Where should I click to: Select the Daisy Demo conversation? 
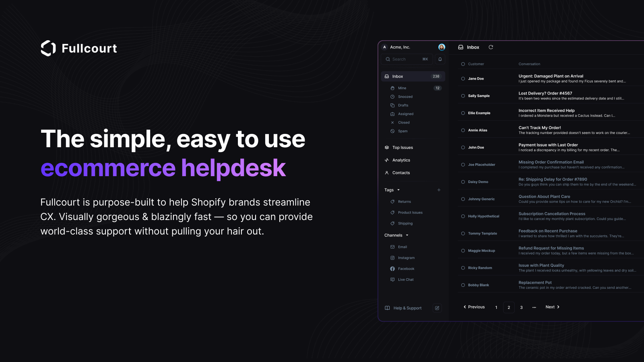(x=463, y=182)
